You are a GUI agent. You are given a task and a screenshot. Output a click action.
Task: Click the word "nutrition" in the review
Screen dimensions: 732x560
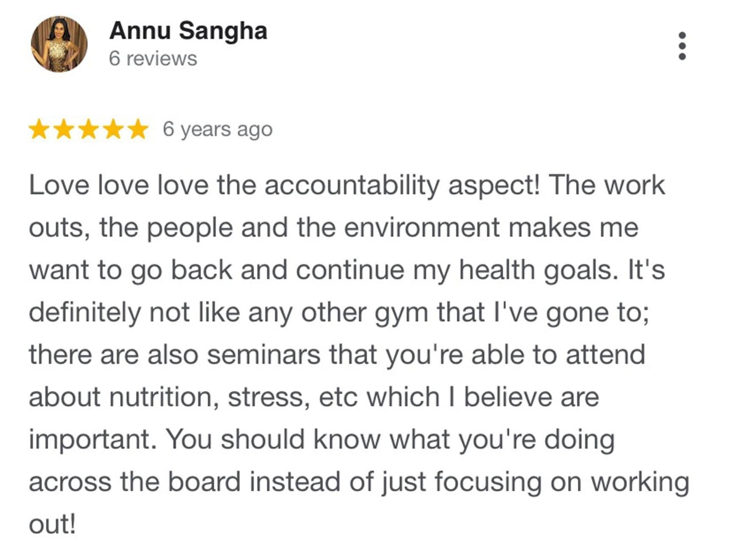coord(161,397)
